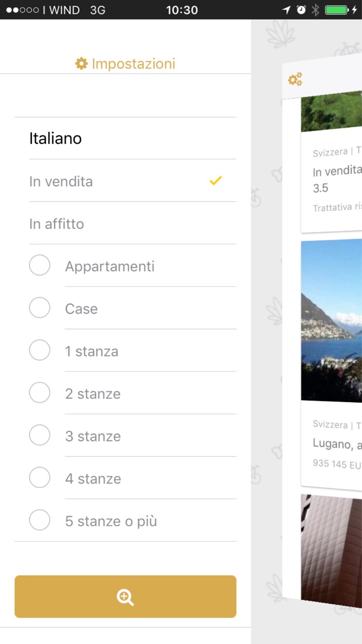
Task: Tap the location arrow status icon
Action: coord(286,10)
